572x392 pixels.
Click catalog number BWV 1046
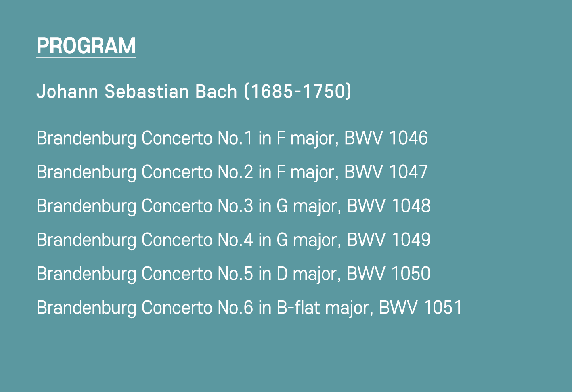coord(386,138)
